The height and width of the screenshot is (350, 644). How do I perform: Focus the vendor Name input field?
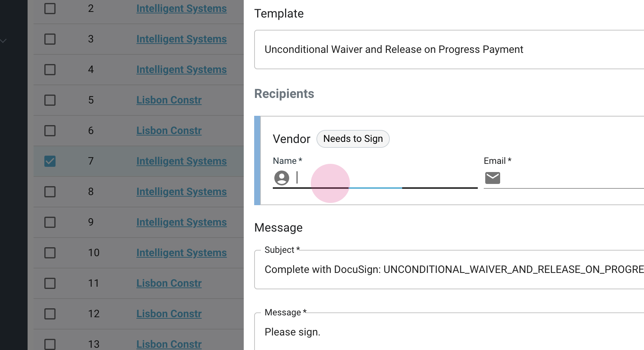(384, 178)
